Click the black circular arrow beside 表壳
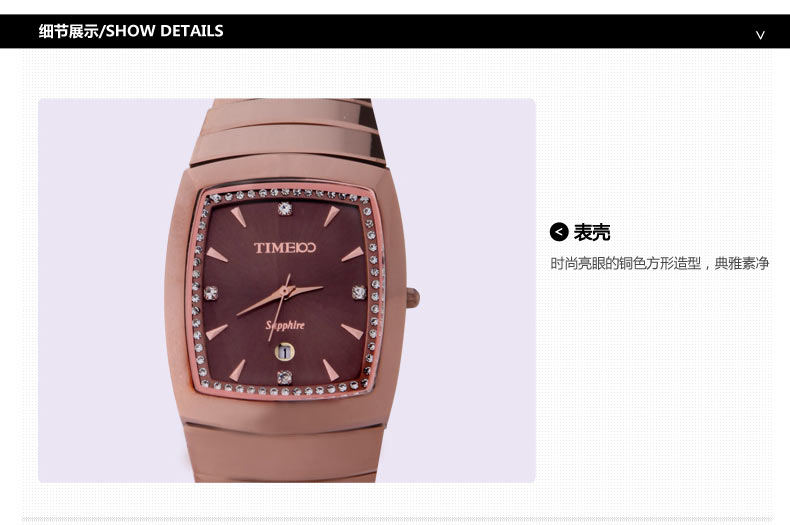790x525 pixels. click(559, 232)
